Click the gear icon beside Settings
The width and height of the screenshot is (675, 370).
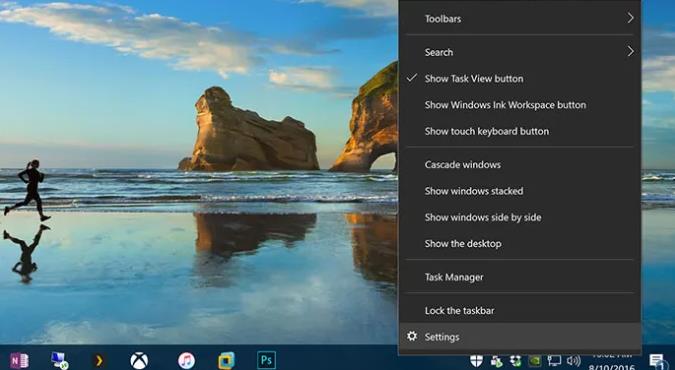(412, 336)
